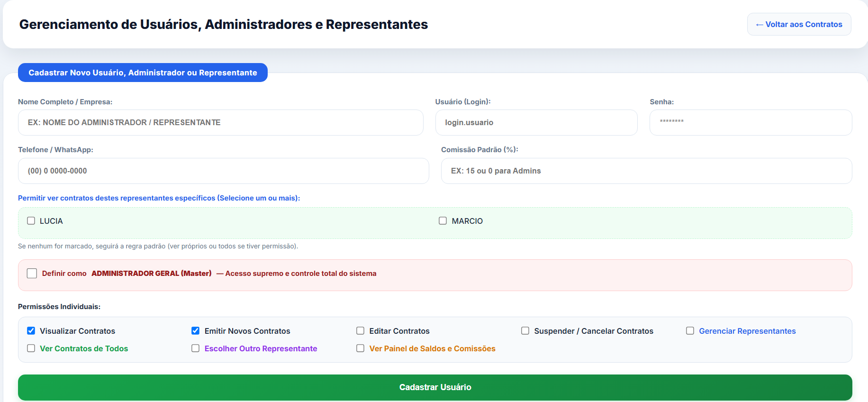Click the Telefone / WhatsApp input field
This screenshot has width=868, height=402.
[224, 171]
